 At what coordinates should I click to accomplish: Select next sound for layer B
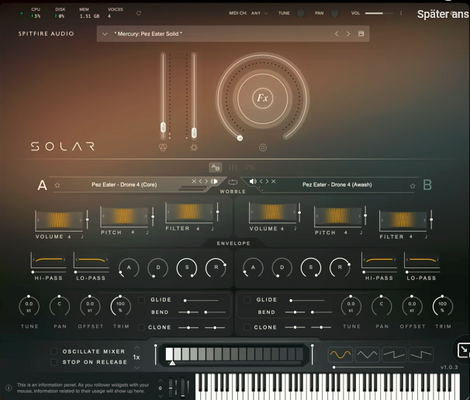[267, 181]
